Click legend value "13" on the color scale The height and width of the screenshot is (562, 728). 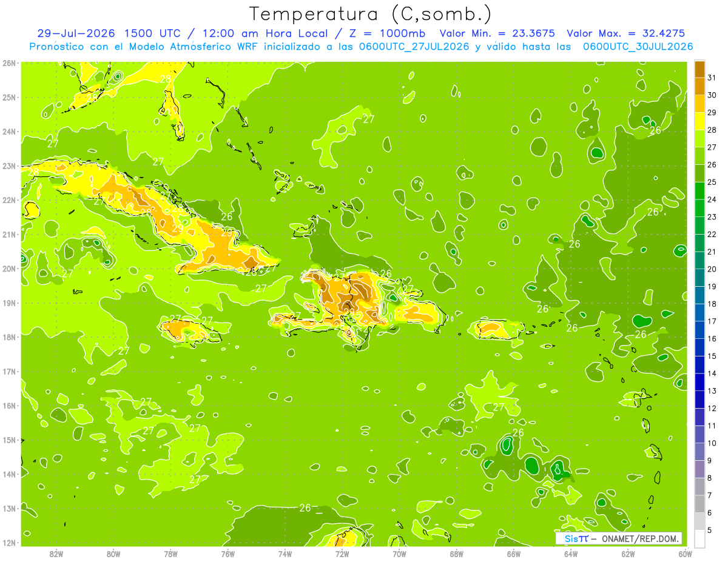pyautogui.click(x=712, y=391)
